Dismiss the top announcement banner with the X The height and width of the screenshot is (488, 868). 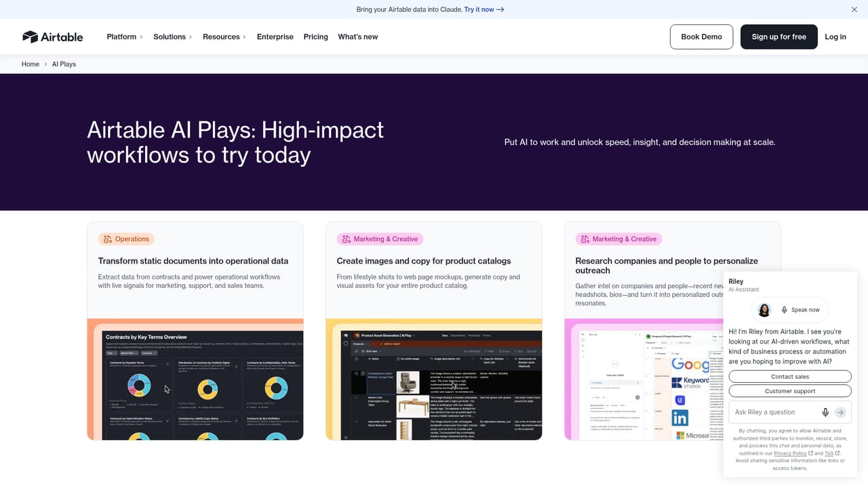tap(854, 9)
